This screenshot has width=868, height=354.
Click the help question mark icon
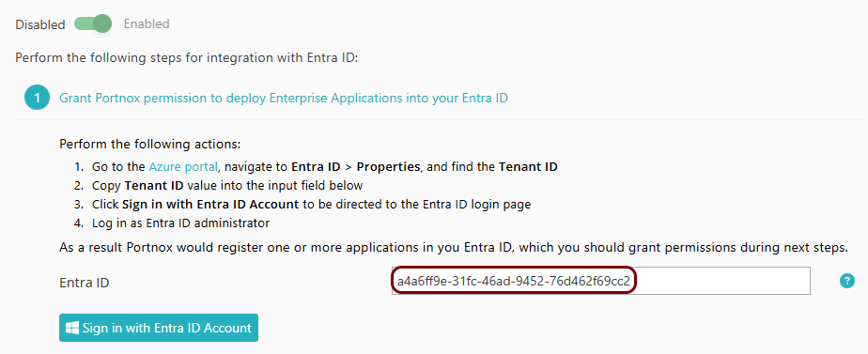pyautogui.click(x=847, y=281)
